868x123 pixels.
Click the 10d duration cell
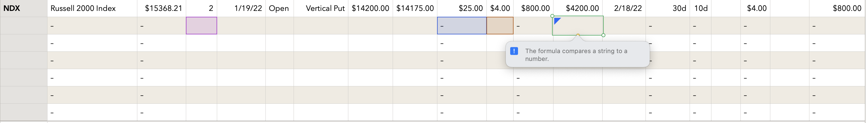[x=701, y=8]
